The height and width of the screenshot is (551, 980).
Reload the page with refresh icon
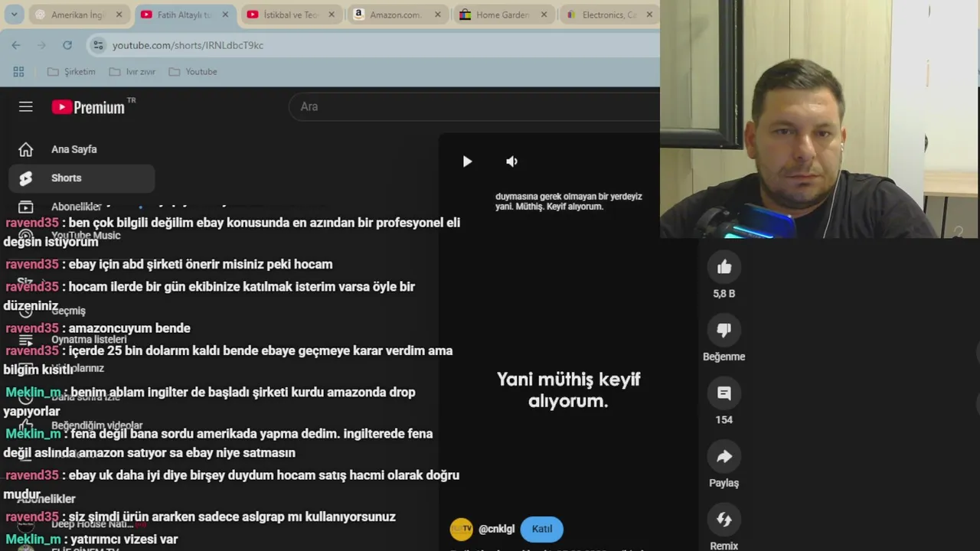[x=67, y=45]
